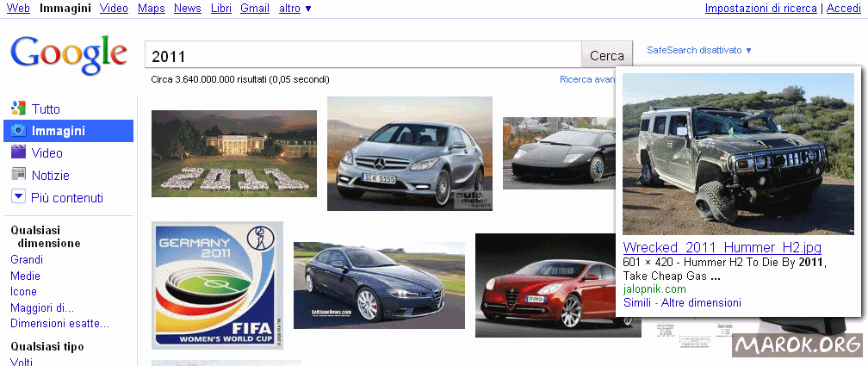Open the black Lamborghini thumbnail
868x366 pixels.
[x=559, y=152]
